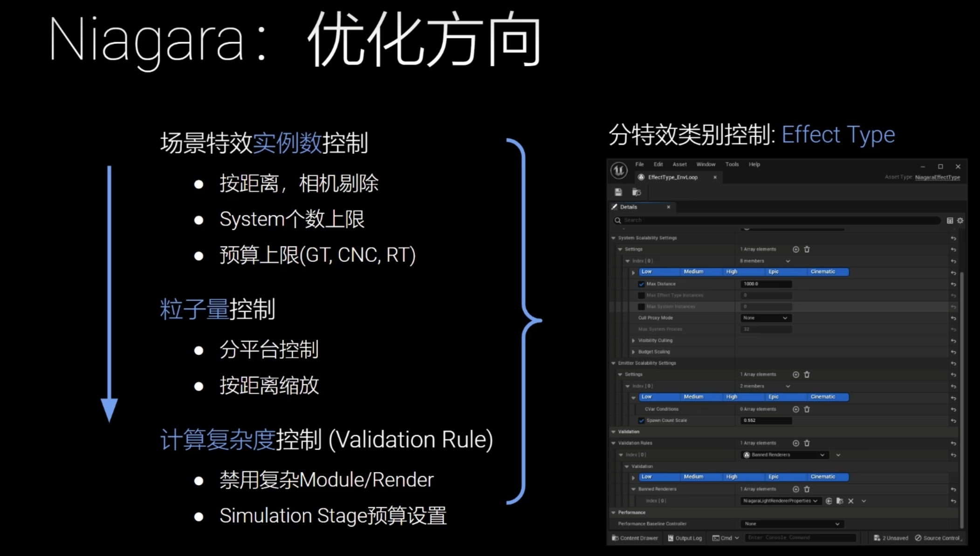Open the Content Drawer

(x=635, y=538)
